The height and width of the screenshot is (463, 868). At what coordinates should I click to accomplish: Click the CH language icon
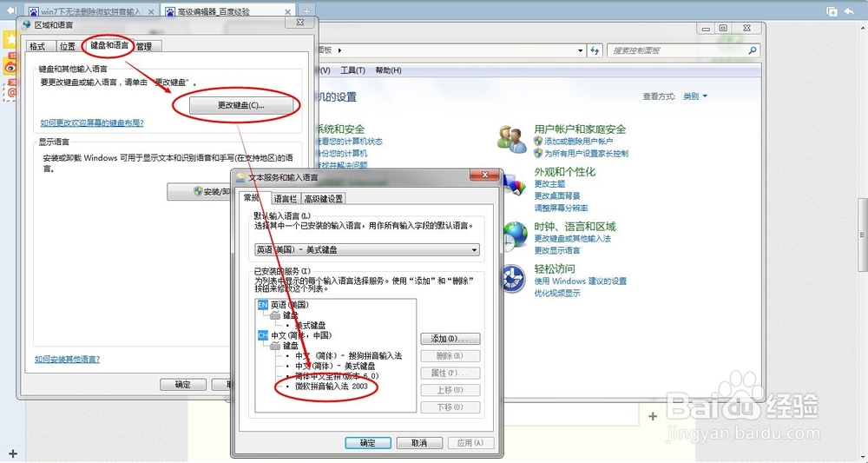click(x=263, y=335)
